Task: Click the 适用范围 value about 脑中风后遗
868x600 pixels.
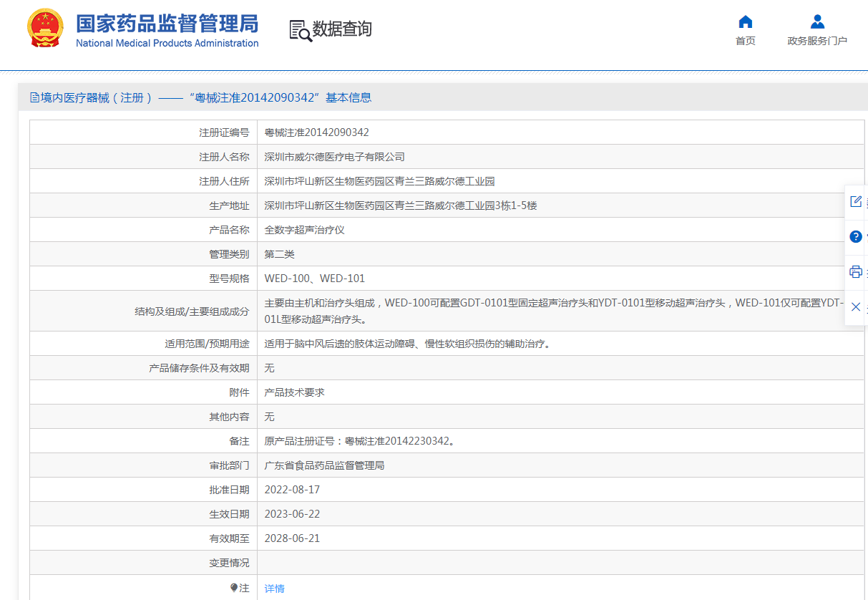Action: [x=409, y=344]
